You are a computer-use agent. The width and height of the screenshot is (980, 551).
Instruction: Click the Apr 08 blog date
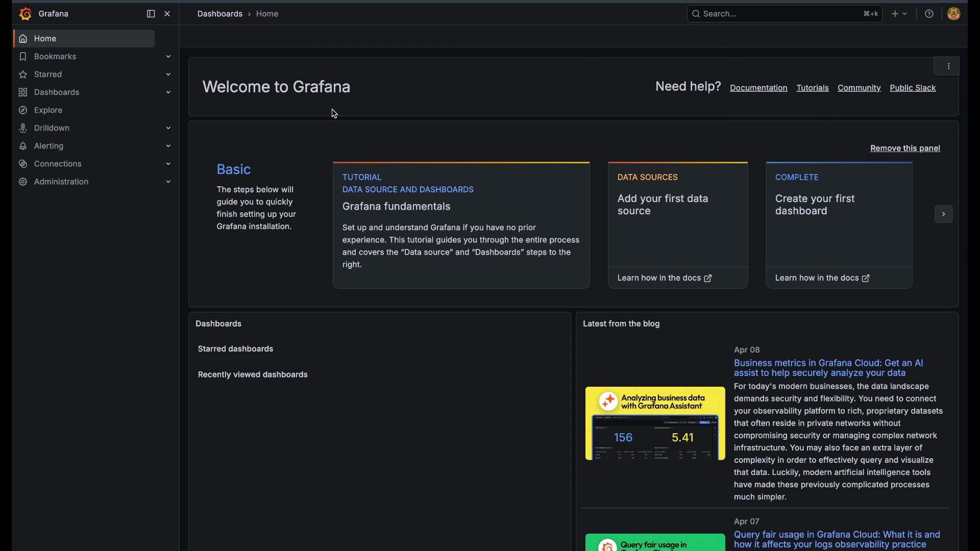pyautogui.click(x=747, y=350)
